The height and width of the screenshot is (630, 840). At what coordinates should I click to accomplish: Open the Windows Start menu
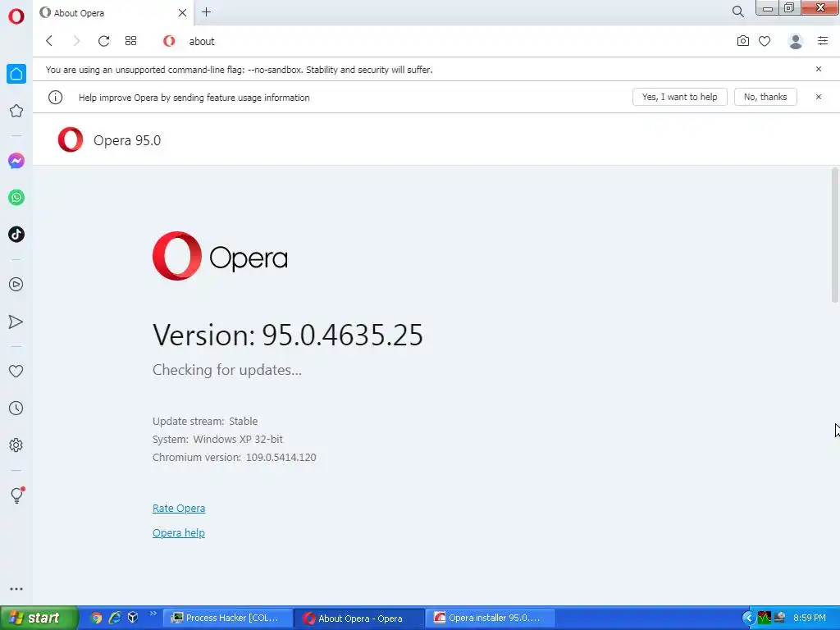pos(39,618)
